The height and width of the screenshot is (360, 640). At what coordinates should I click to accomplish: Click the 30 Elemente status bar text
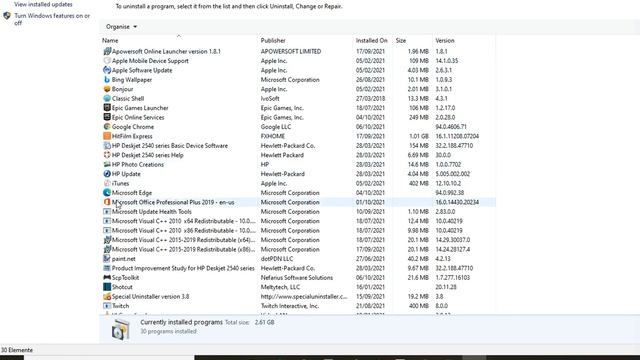click(17, 350)
